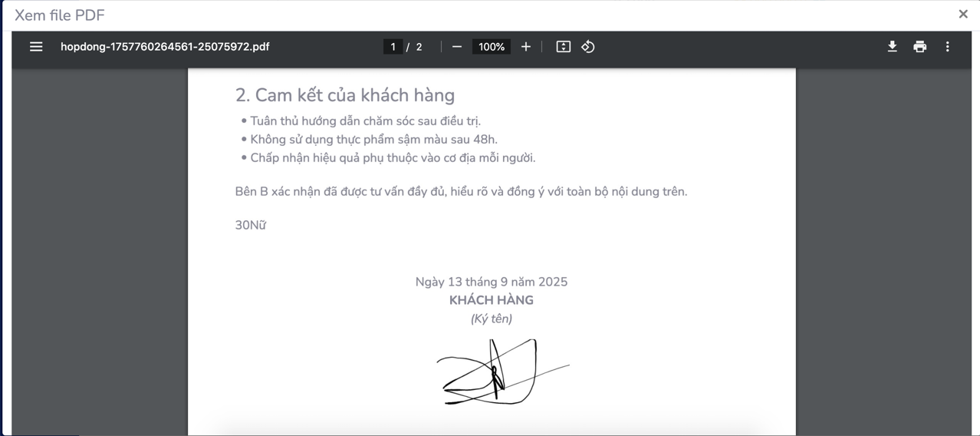The height and width of the screenshot is (436, 980).
Task: Open the PDF sidebar hamburger menu
Action: [x=36, y=47]
